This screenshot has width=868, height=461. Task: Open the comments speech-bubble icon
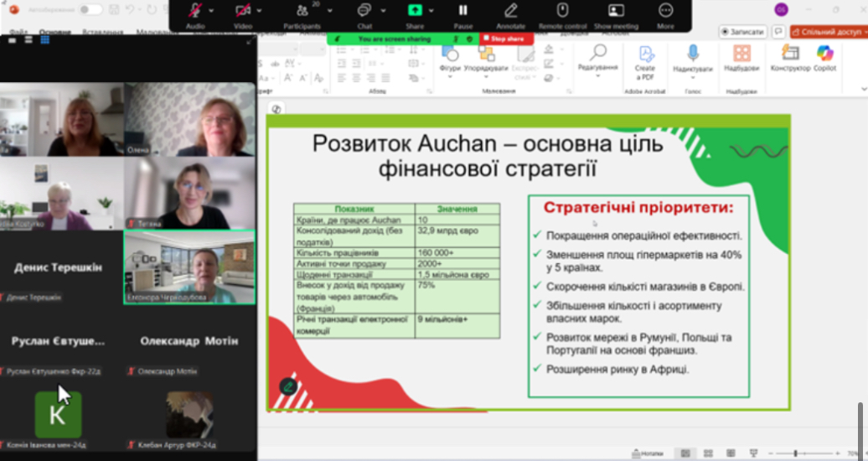pos(779,32)
